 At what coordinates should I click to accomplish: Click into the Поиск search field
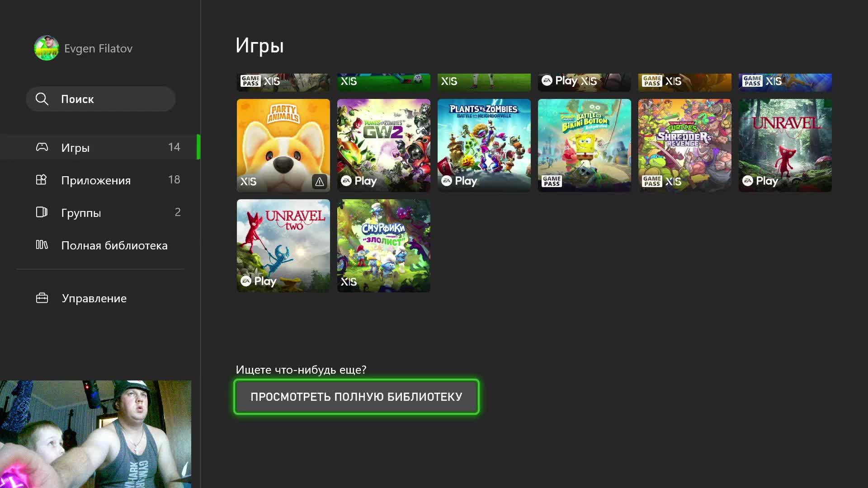pos(101,99)
